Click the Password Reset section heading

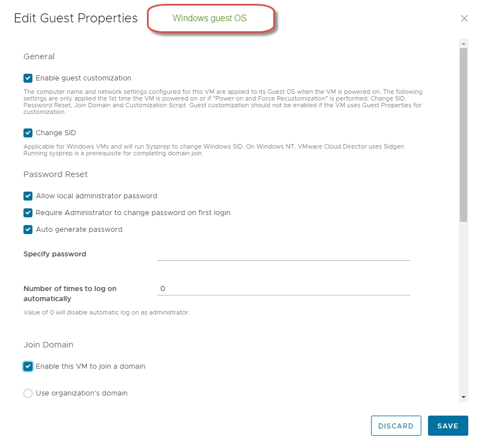tap(55, 174)
